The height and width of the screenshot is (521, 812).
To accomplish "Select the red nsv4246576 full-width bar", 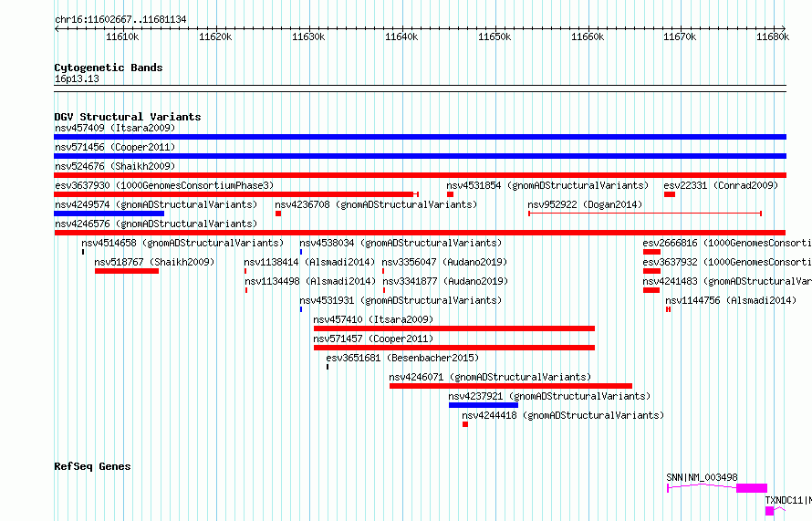I will [x=420, y=233].
